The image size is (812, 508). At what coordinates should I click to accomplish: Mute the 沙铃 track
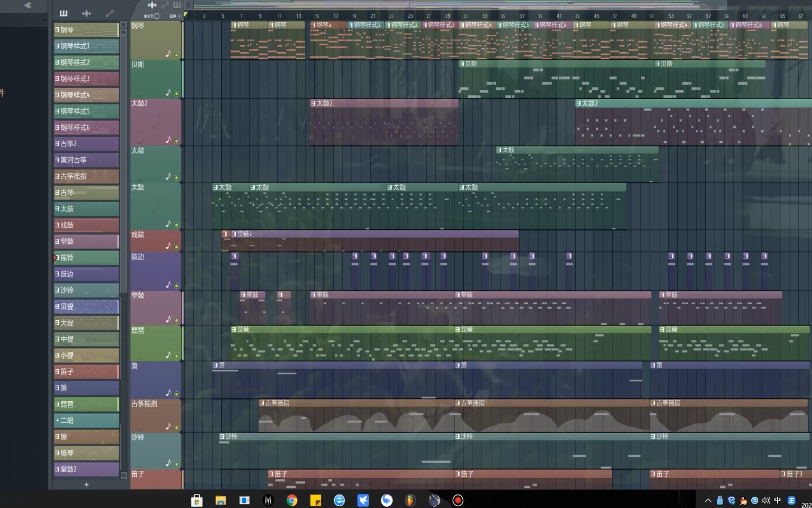(x=177, y=464)
